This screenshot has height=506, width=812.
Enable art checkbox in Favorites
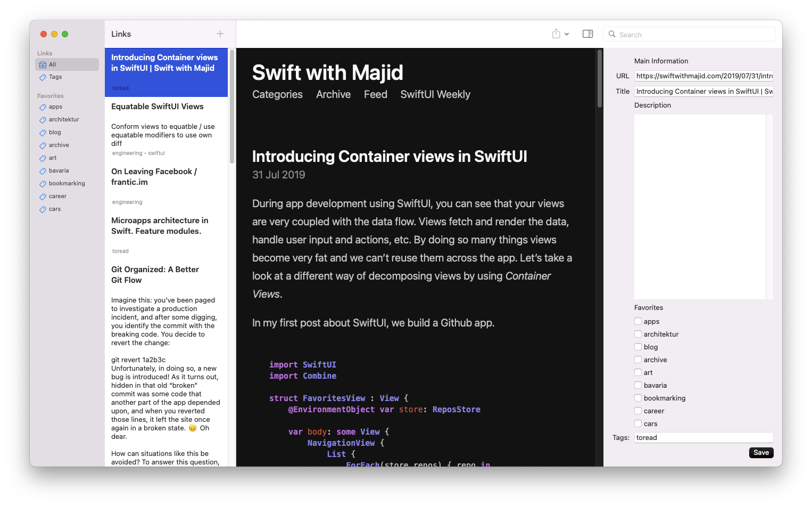coord(638,372)
